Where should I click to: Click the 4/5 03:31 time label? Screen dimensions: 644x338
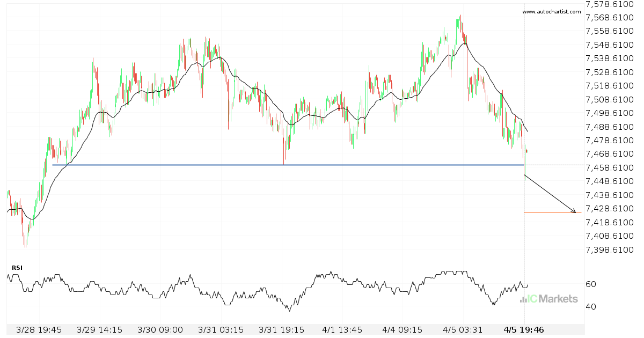[x=463, y=329]
